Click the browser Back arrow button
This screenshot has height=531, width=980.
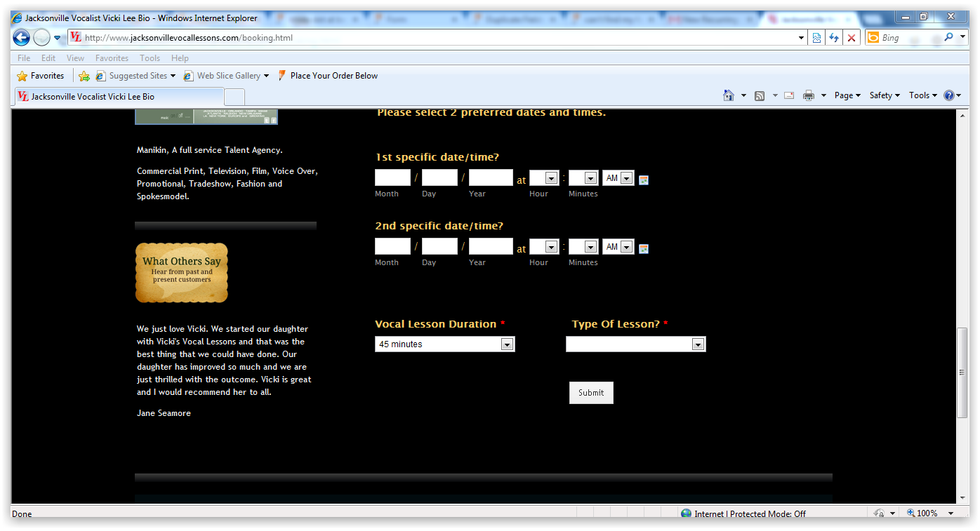coord(21,38)
